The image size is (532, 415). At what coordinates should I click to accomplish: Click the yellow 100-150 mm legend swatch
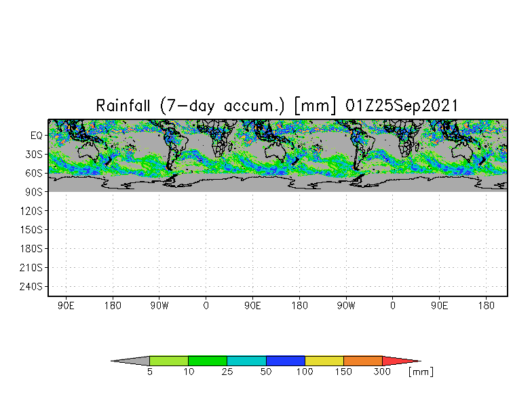[x=324, y=361]
